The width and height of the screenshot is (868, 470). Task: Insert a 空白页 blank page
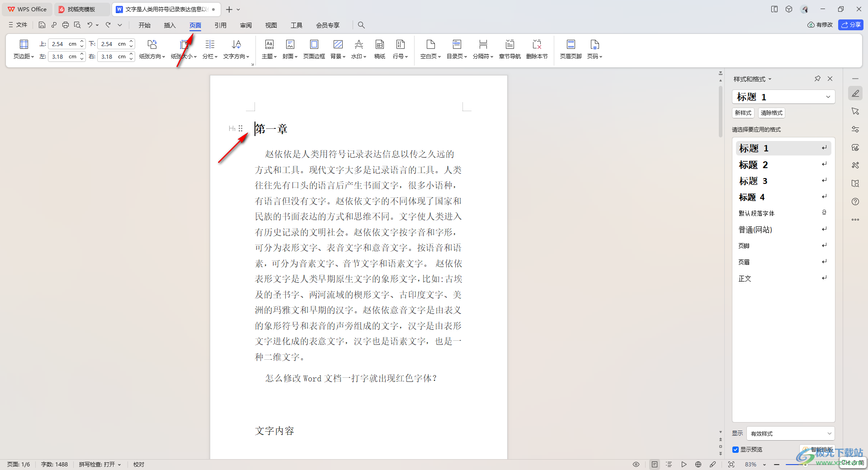(x=430, y=49)
